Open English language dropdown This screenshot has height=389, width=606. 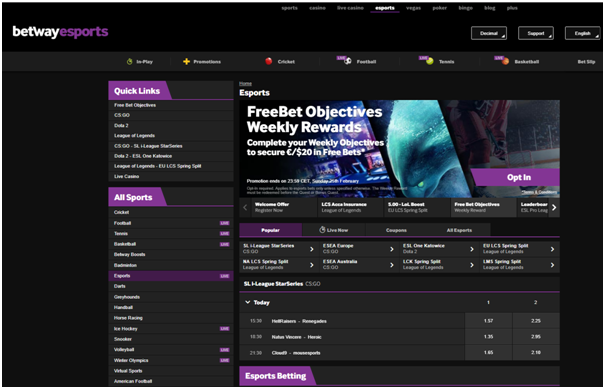582,33
